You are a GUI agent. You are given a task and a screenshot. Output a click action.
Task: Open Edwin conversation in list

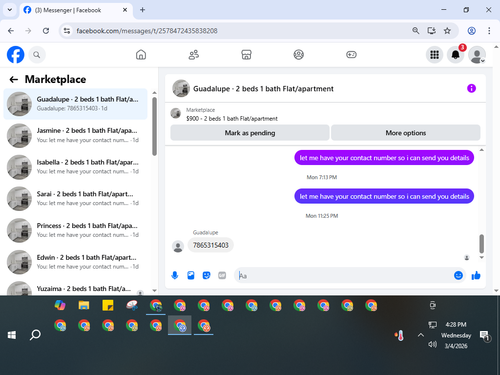76,262
